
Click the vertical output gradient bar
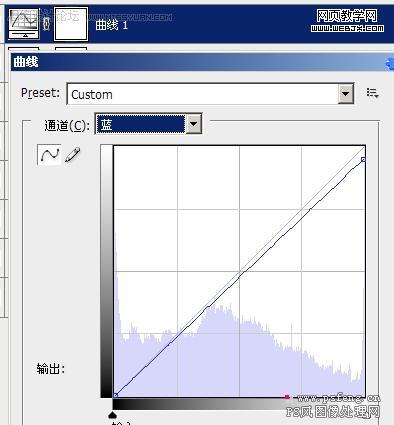click(106, 271)
